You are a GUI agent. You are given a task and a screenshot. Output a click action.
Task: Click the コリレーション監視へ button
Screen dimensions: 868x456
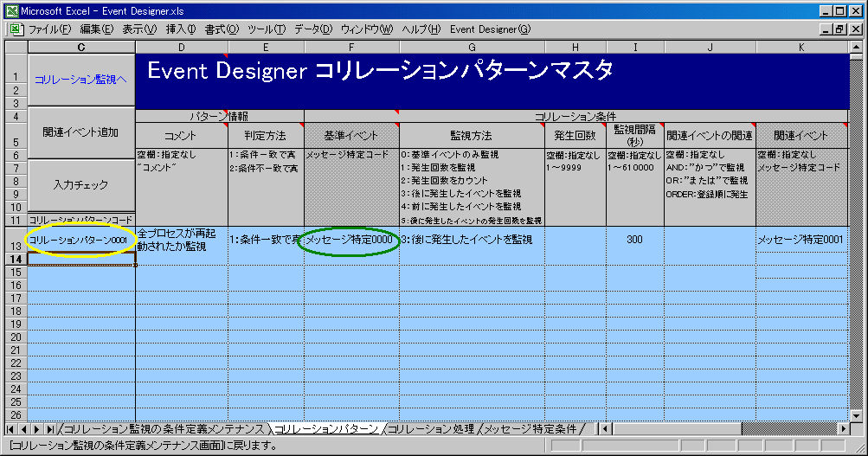(80, 80)
